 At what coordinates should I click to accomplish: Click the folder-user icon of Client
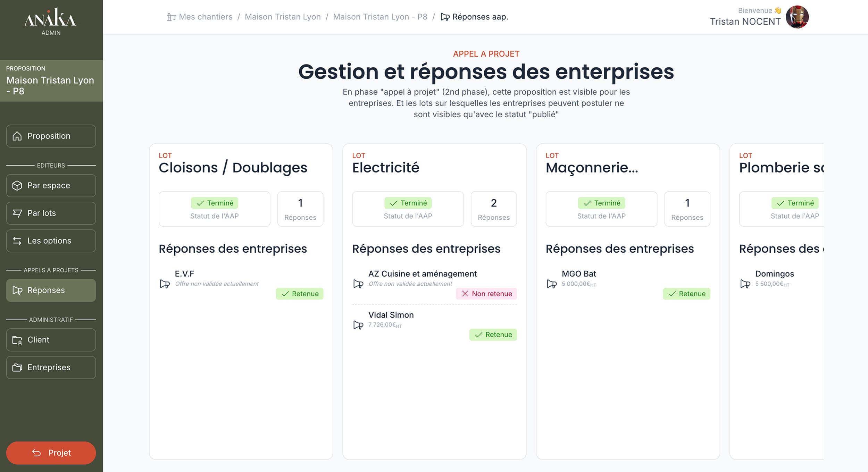tap(17, 340)
